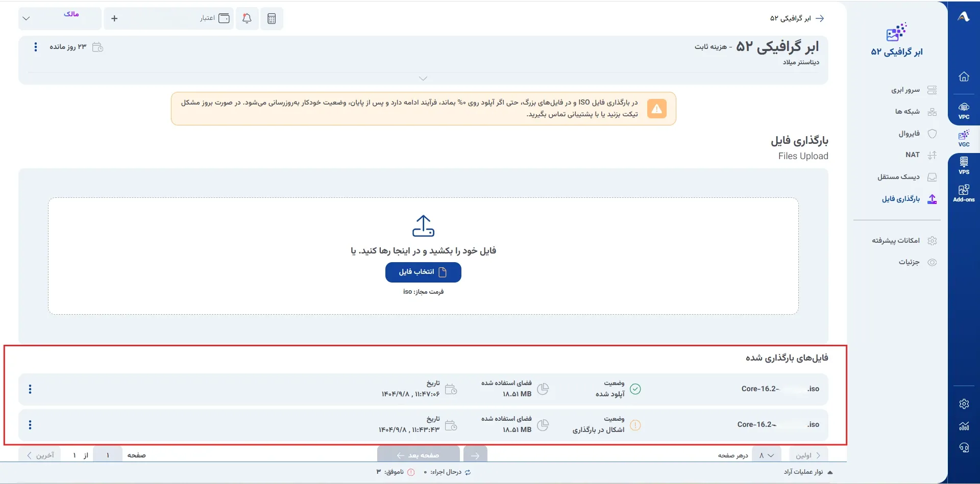Viewport: 980px width, 484px height.
Task: Open the مالک account dropdown
Action: pos(60,18)
